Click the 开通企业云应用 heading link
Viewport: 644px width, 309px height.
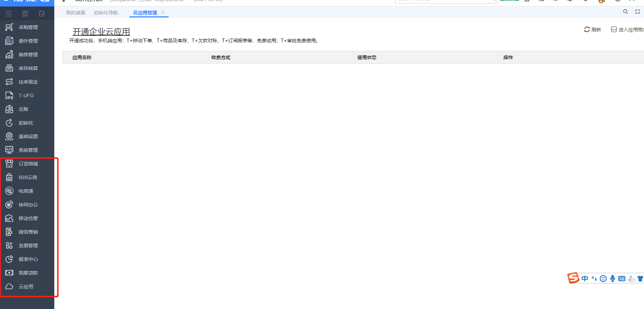coord(101,32)
